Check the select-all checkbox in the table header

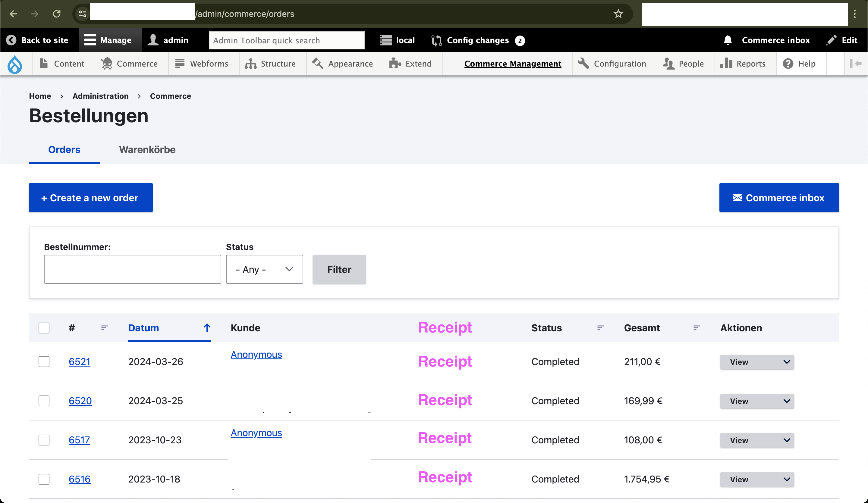coord(44,328)
